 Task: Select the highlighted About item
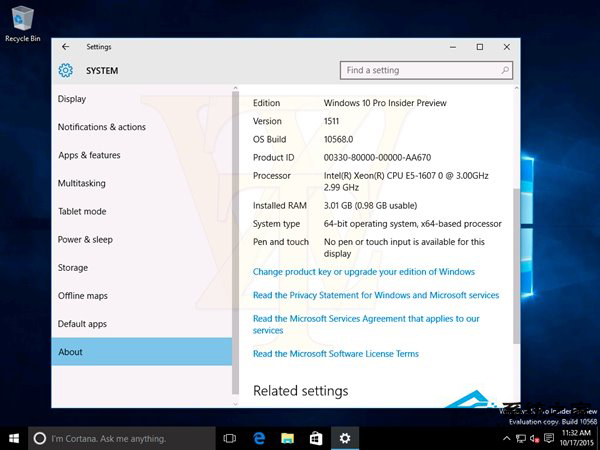(x=142, y=352)
